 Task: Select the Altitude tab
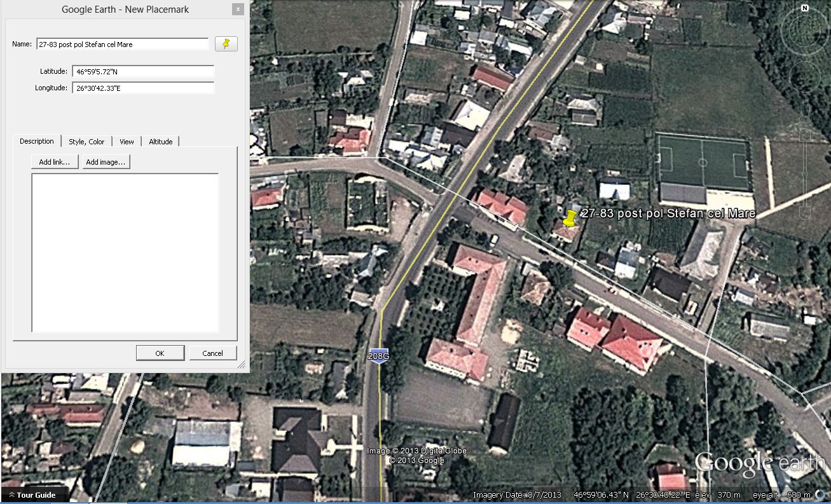(x=160, y=142)
